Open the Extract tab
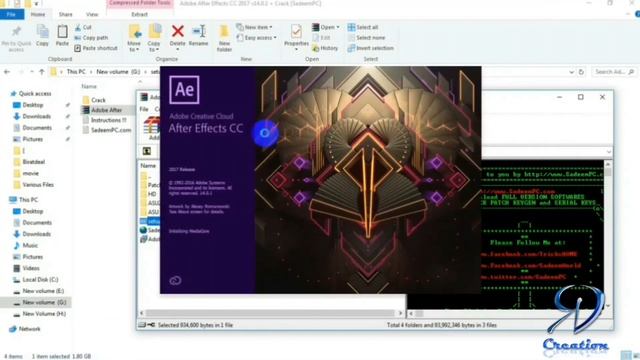The image size is (640, 360). coord(140,14)
